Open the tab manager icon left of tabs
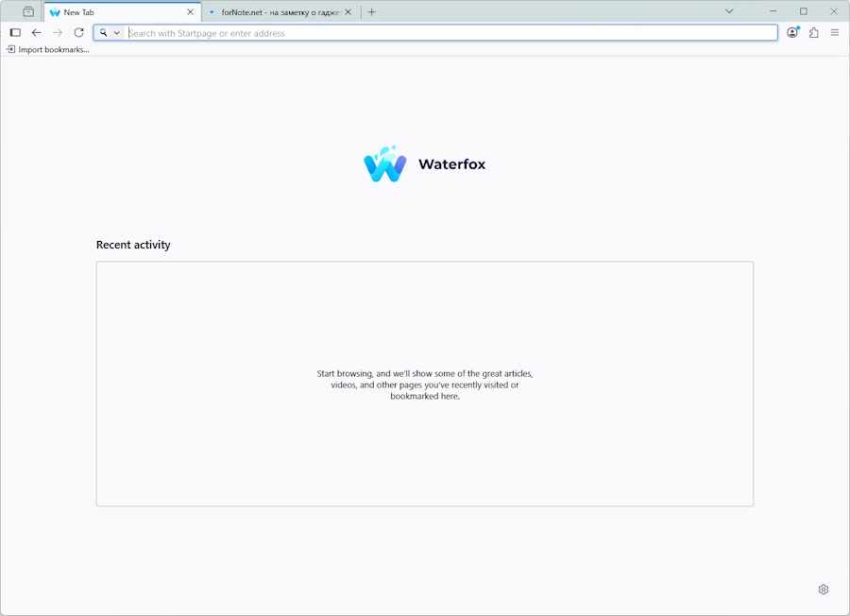Image resolution: width=850 pixels, height=616 pixels. (28, 12)
